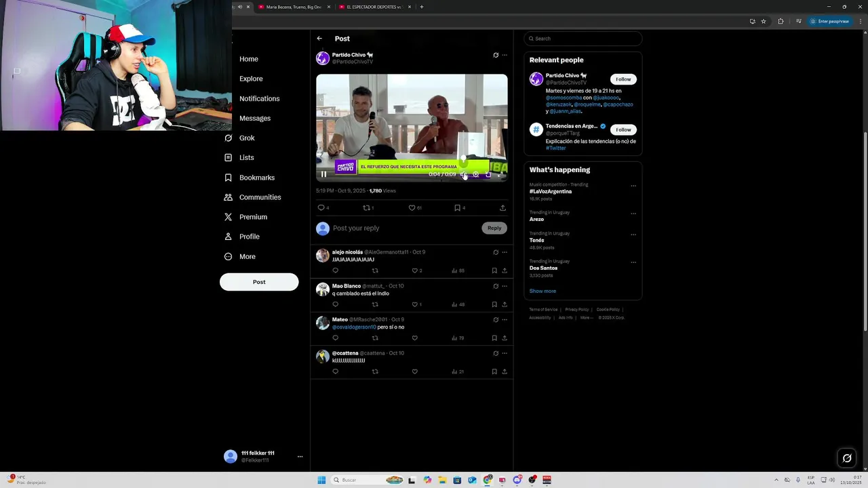Open Messages in the sidebar
Viewport: 868px width, 488px height.
[x=255, y=118]
